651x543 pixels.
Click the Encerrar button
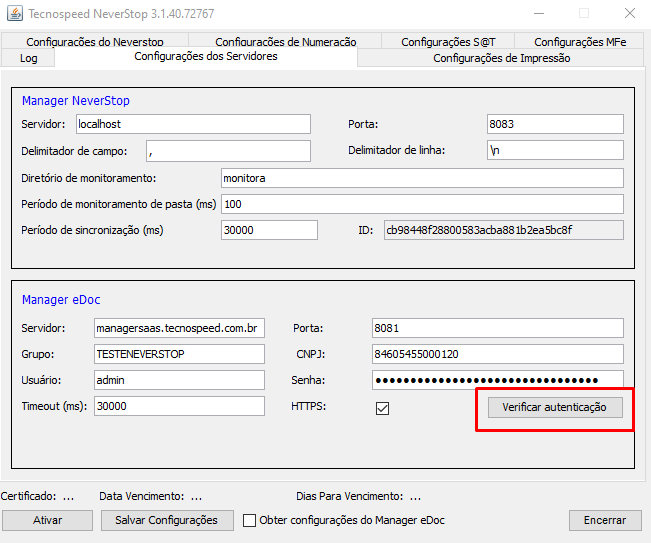605,520
